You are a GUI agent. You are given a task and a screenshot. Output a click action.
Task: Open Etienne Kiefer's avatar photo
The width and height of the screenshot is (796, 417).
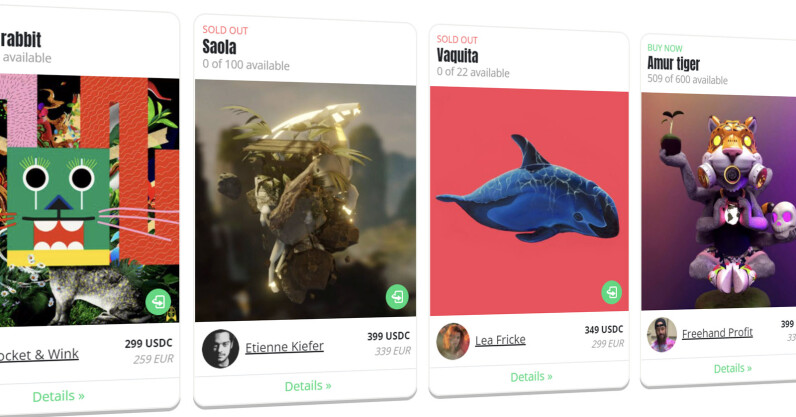point(220,348)
